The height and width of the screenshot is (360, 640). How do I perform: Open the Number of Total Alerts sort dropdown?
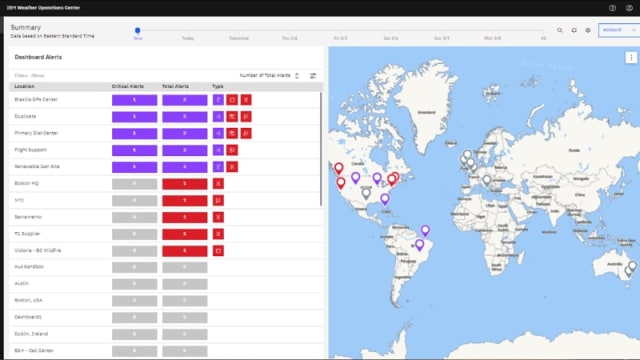click(x=269, y=76)
